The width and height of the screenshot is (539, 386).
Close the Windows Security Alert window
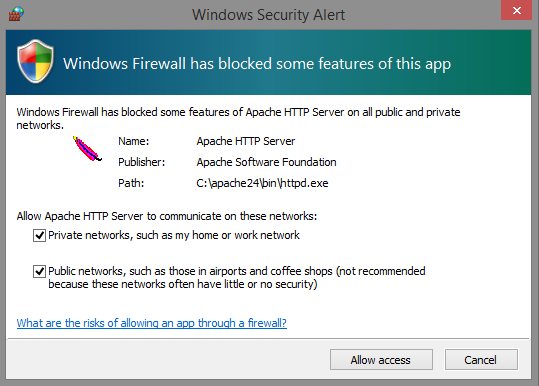point(516,10)
